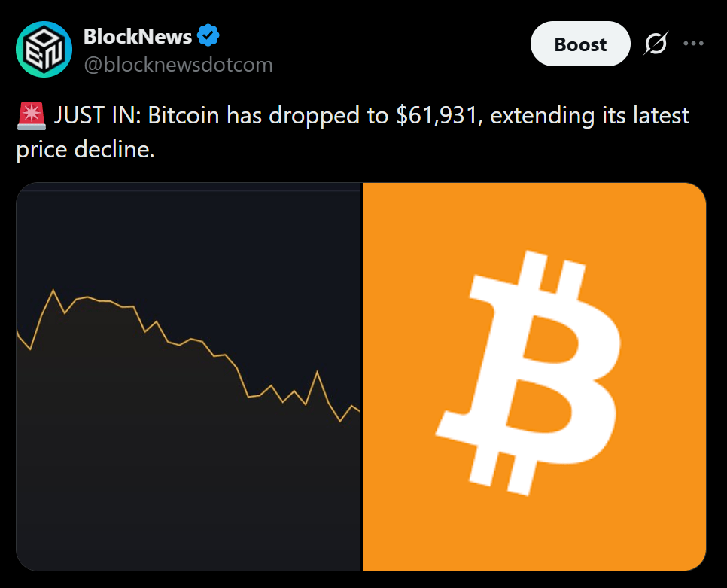The width and height of the screenshot is (727, 588).
Task: Click the highest peak of the chart line
Action: tap(53, 291)
